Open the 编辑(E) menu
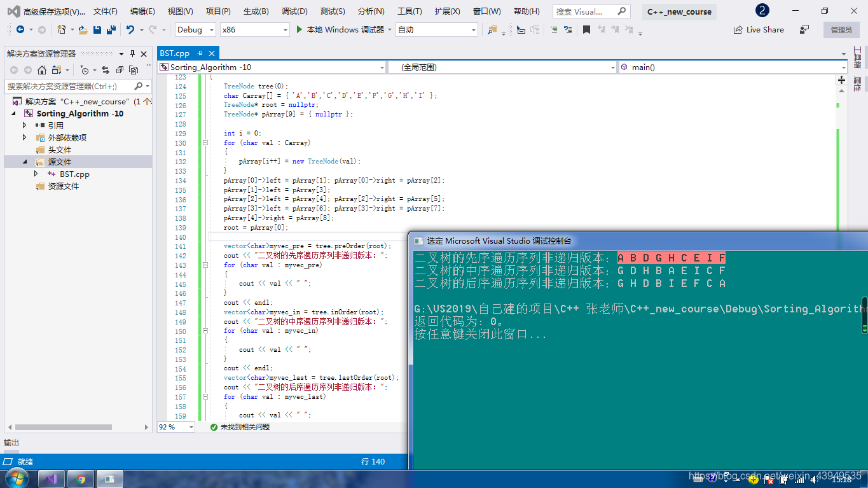868x488 pixels. (x=142, y=11)
